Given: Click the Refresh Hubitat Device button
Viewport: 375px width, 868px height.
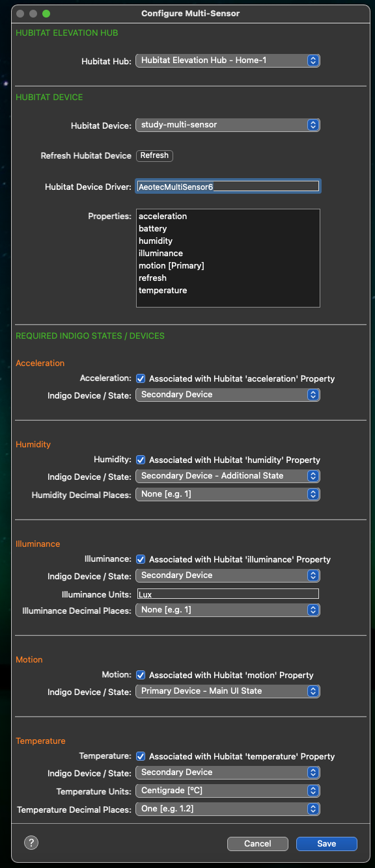Looking at the screenshot, I should (154, 155).
